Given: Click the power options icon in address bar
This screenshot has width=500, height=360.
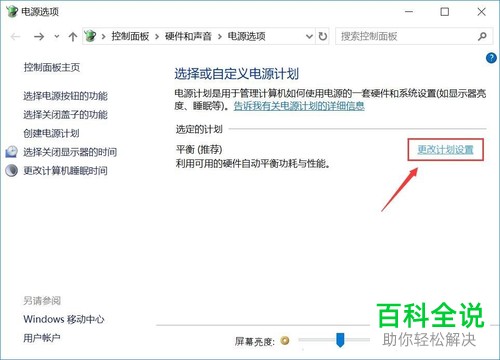Looking at the screenshot, I should coord(90,36).
